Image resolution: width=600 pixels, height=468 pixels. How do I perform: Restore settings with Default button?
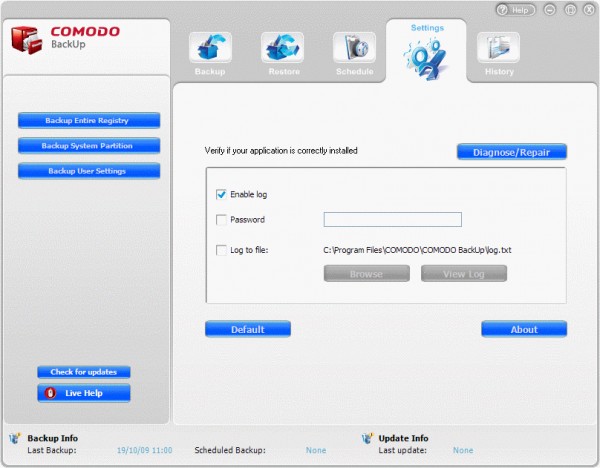point(248,329)
